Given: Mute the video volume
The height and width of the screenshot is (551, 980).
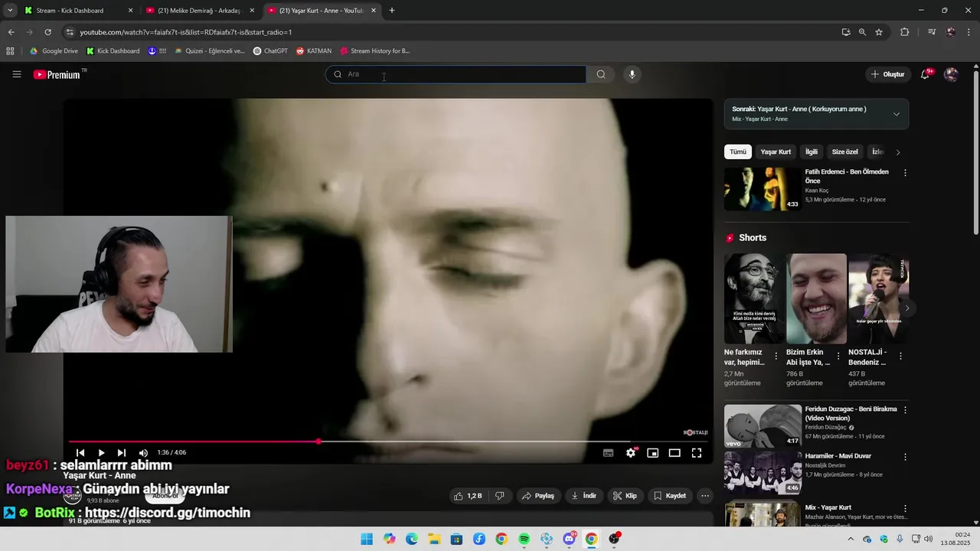Looking at the screenshot, I should point(143,453).
